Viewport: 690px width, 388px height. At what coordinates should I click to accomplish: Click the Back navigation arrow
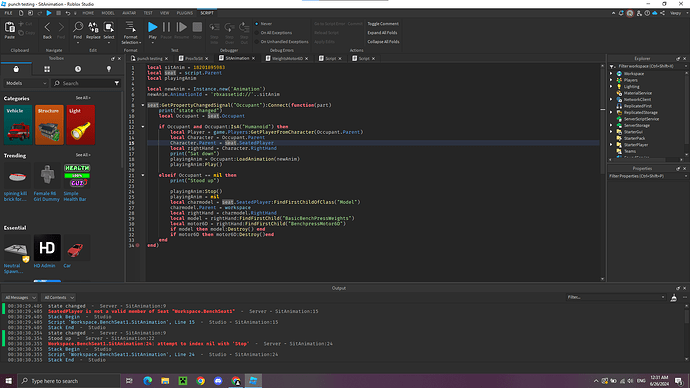(x=48, y=27)
